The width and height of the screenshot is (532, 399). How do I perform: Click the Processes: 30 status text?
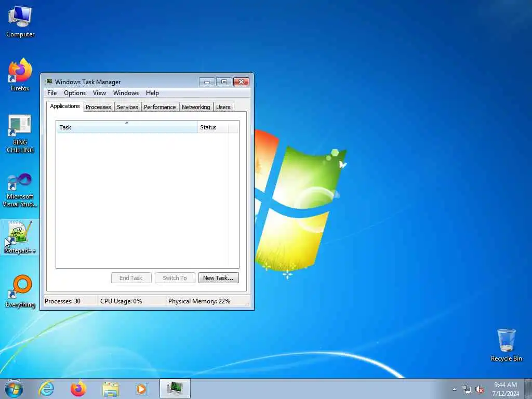click(62, 301)
